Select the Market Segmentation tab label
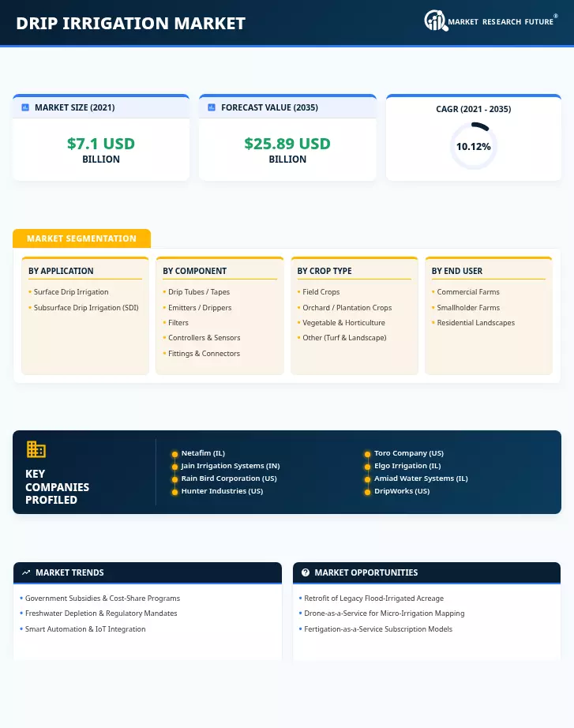The width and height of the screenshot is (574, 728). coord(81,238)
